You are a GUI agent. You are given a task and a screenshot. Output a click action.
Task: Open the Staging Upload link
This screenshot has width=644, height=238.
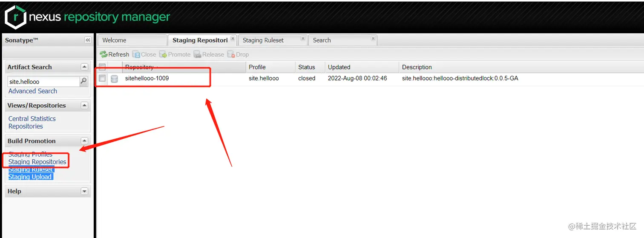coord(30,177)
